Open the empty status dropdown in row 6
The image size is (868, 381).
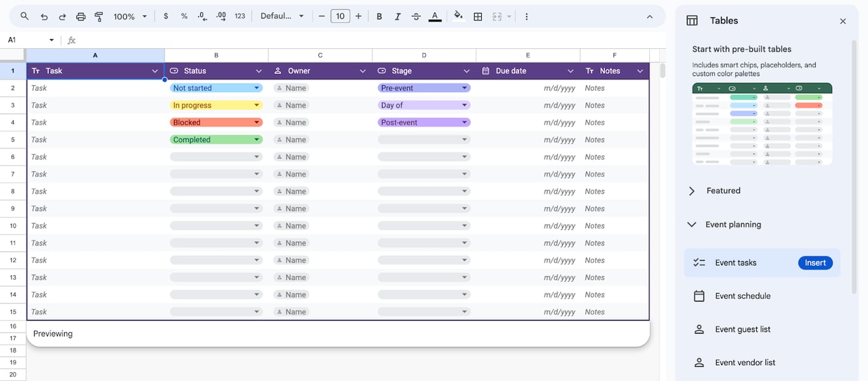click(216, 157)
